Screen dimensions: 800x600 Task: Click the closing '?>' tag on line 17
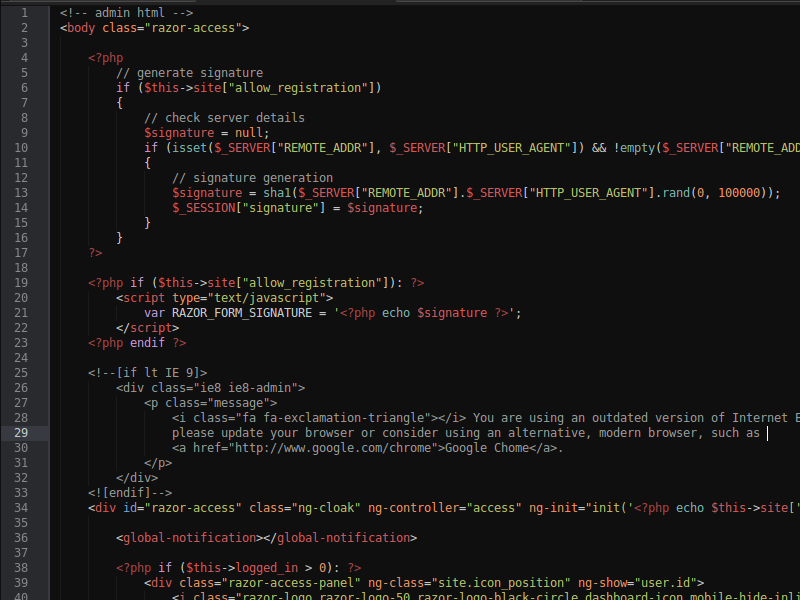pos(95,253)
